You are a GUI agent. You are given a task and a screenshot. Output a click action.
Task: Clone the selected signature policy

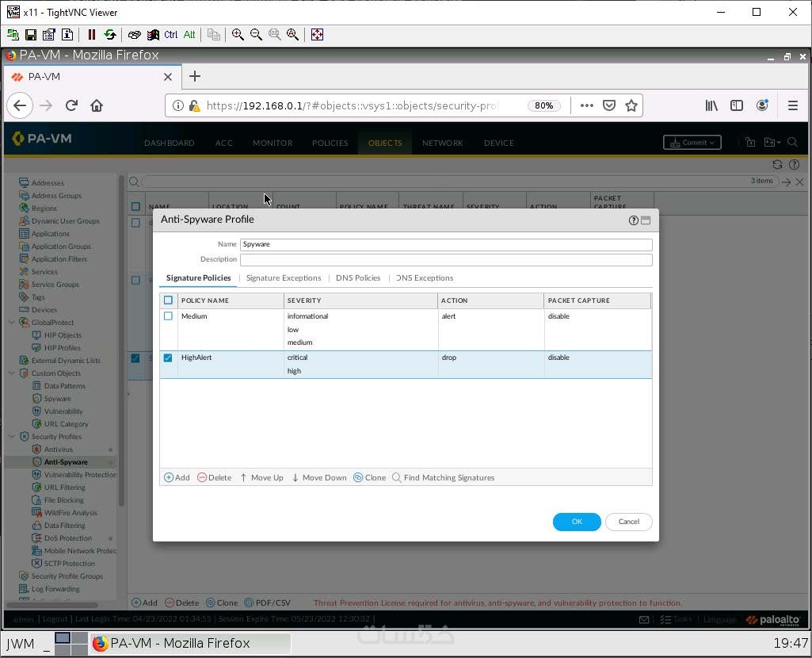(x=370, y=478)
